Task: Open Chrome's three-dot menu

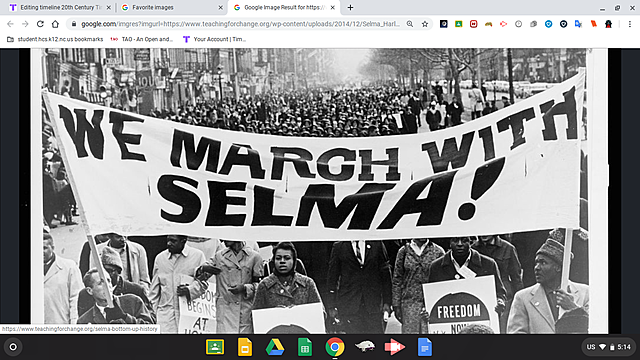Action: (630, 24)
